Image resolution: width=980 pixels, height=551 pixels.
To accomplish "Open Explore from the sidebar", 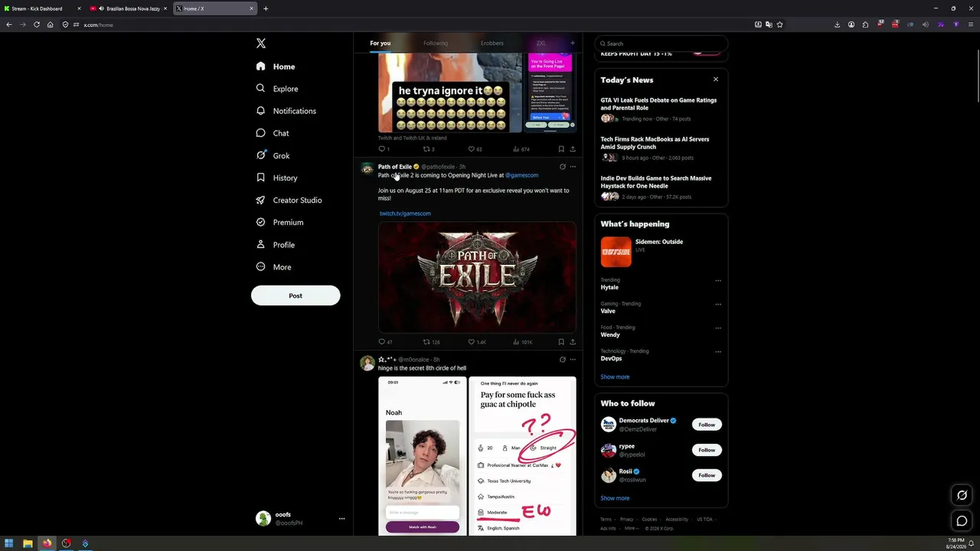I will coord(277,89).
